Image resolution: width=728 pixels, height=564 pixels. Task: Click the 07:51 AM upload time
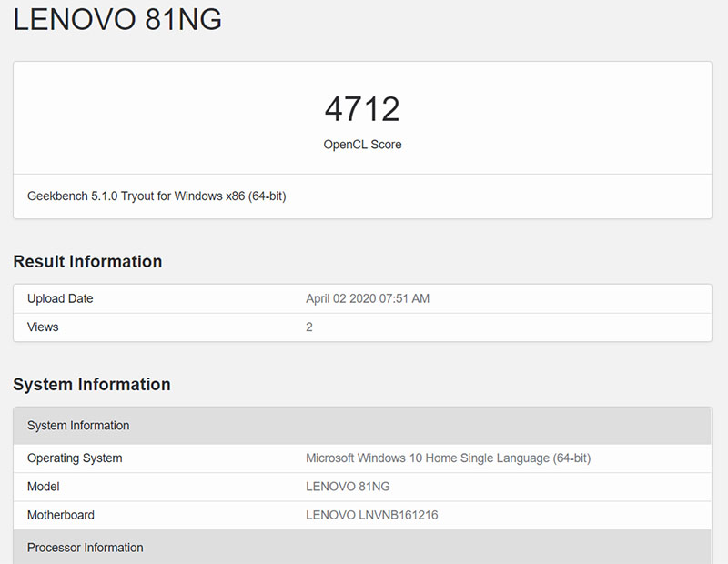pyautogui.click(x=406, y=298)
